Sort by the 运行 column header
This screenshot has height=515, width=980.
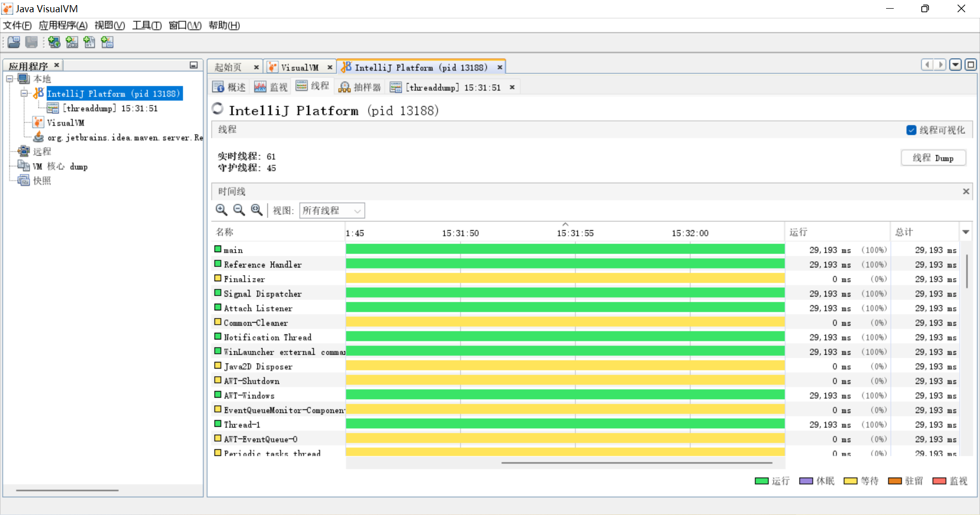(837, 232)
